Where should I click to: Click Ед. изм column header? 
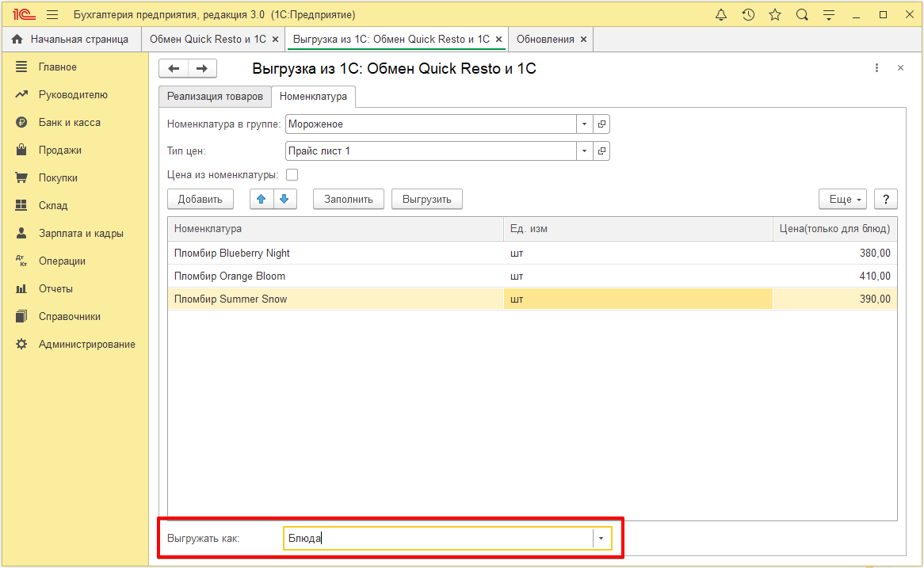coord(638,229)
